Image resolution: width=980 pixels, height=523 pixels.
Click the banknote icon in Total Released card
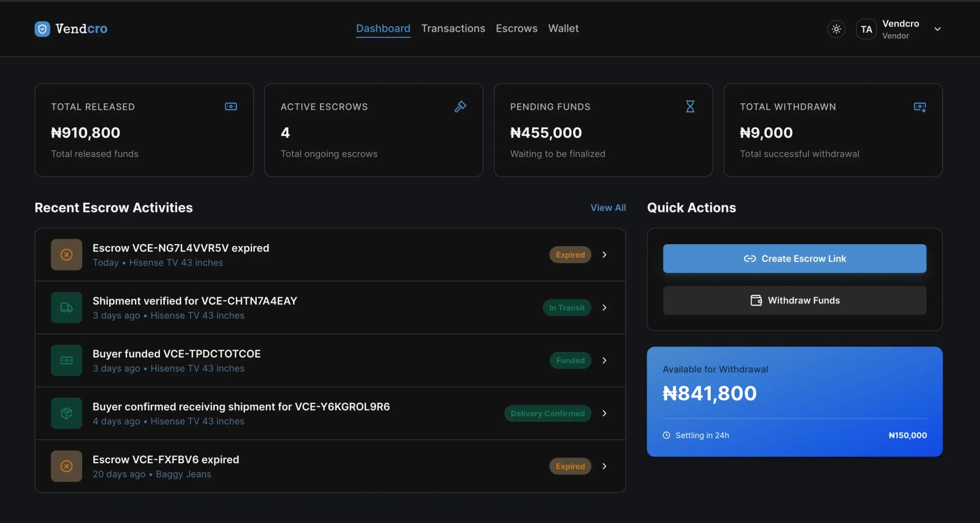231,106
